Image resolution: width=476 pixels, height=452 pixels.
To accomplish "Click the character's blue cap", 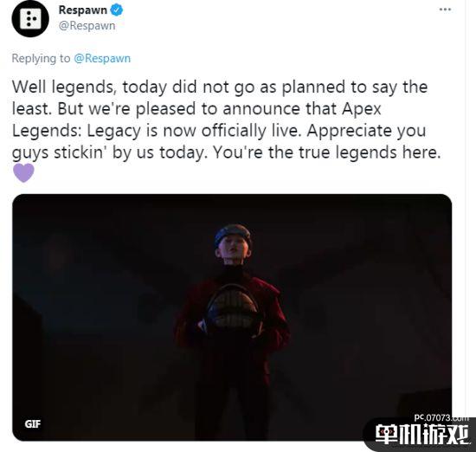I will click(233, 234).
